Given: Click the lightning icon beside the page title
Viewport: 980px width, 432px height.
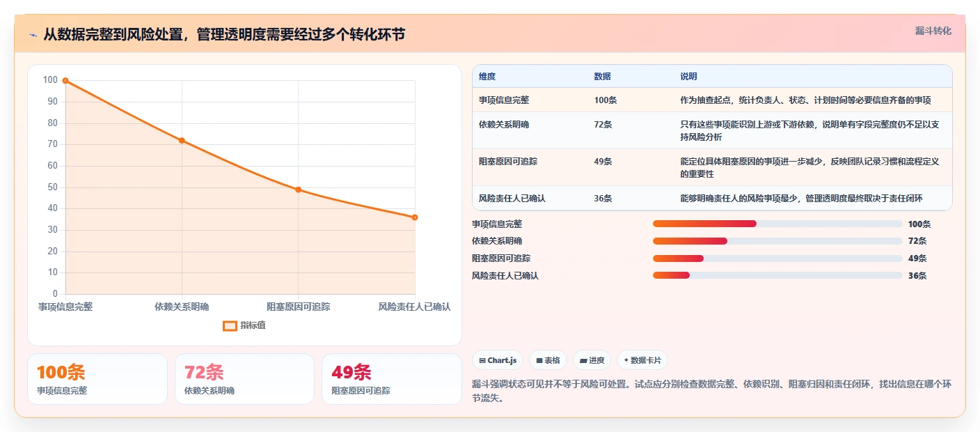Looking at the screenshot, I should click(x=33, y=35).
